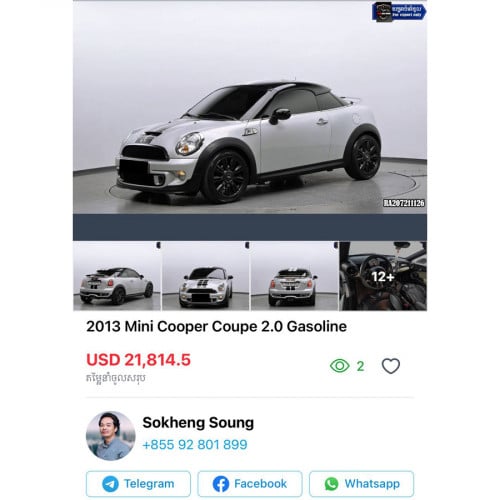Click the export-only badge on photo
The height and width of the screenshot is (500, 500).
pyautogui.click(x=399, y=12)
